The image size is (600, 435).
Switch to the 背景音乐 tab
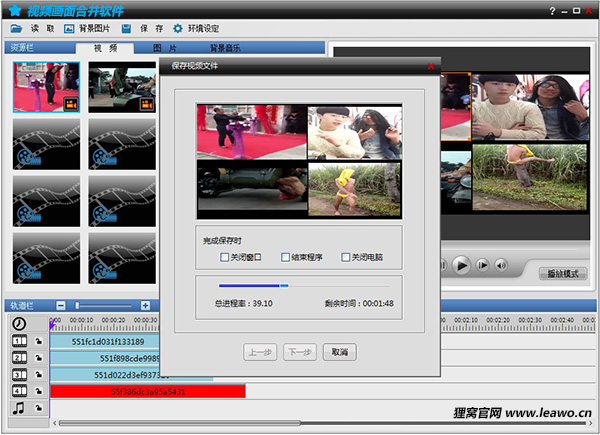coord(225,48)
